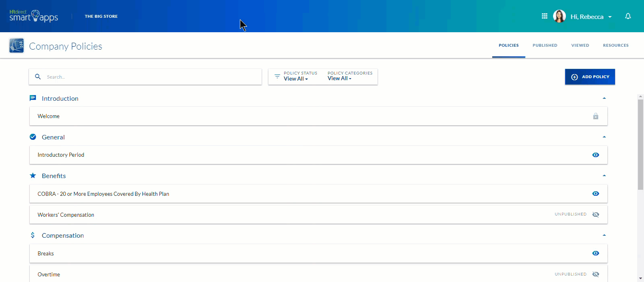
Task: Open the Hi, Rebecca user menu arrow
Action: (x=610, y=17)
